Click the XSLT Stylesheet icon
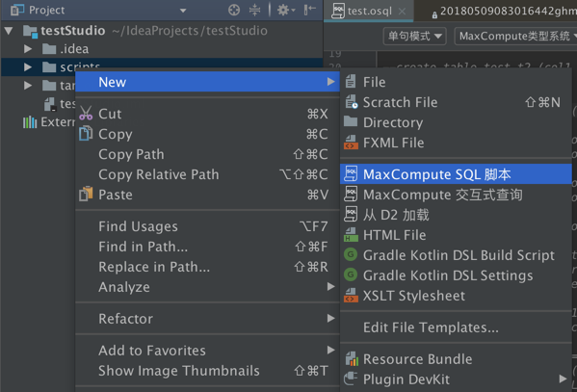Image resolution: width=577 pixels, height=392 pixels. (x=351, y=295)
